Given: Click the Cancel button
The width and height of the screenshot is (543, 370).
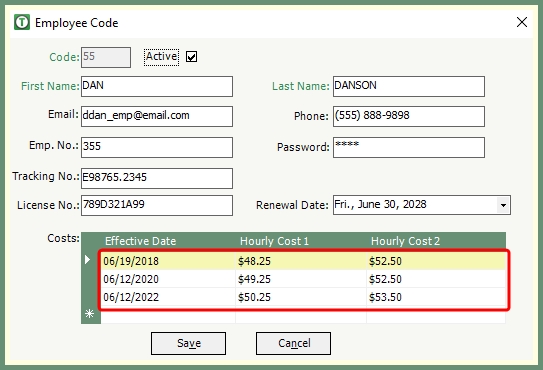Looking at the screenshot, I should click(x=293, y=343).
